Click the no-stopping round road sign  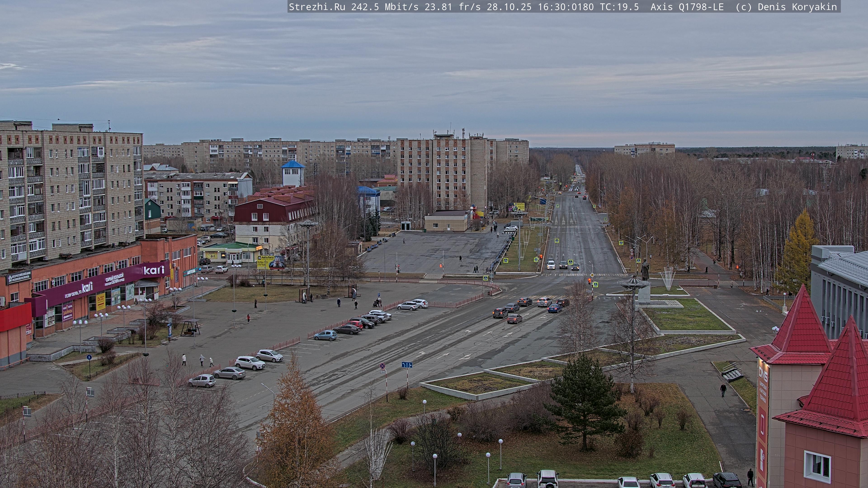(382, 366)
